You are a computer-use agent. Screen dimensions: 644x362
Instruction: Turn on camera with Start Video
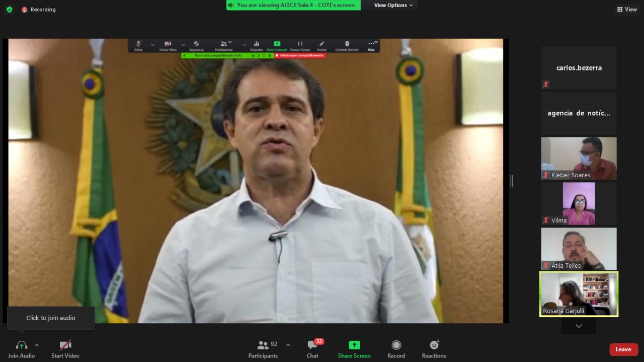tap(65, 349)
